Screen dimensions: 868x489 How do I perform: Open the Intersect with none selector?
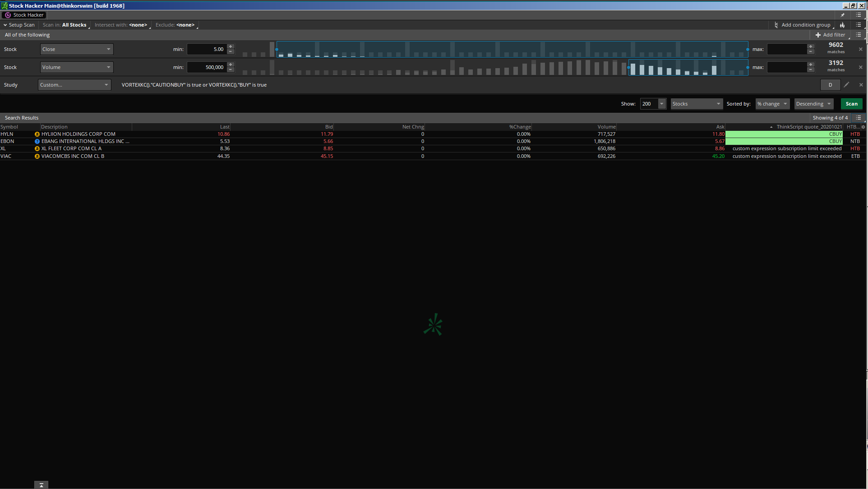pyautogui.click(x=122, y=25)
